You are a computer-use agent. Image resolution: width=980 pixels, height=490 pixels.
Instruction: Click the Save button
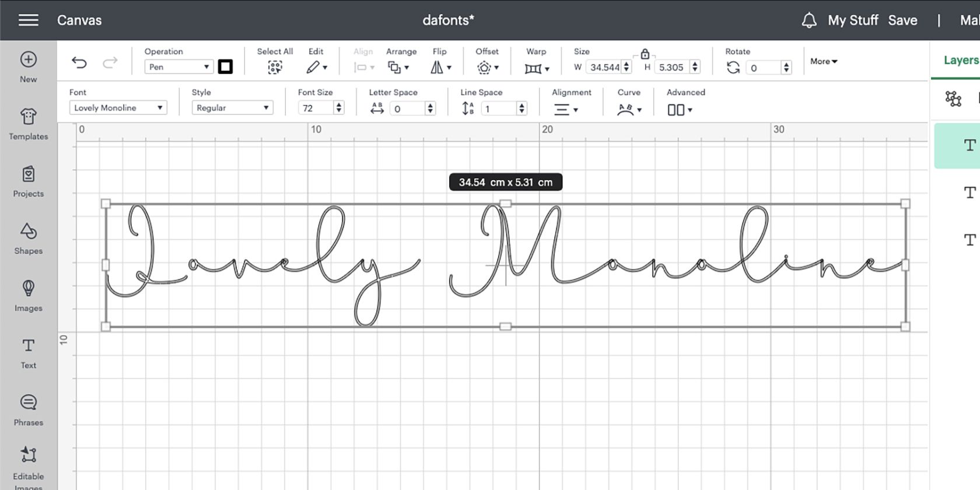point(902,20)
